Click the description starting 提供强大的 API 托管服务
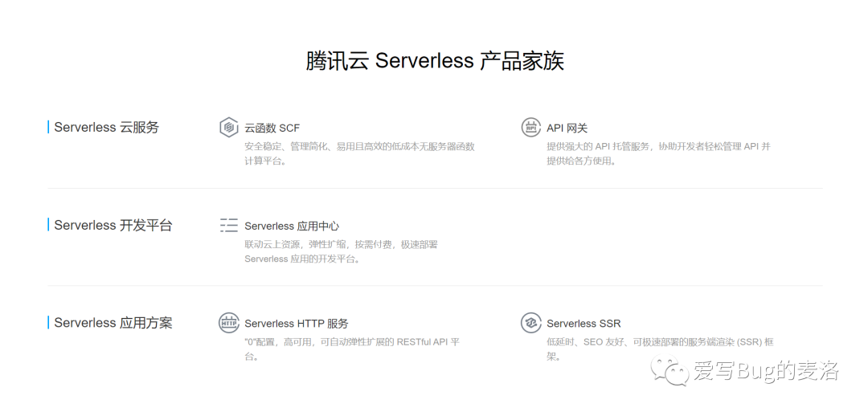The image size is (868, 412). pyautogui.click(x=658, y=154)
